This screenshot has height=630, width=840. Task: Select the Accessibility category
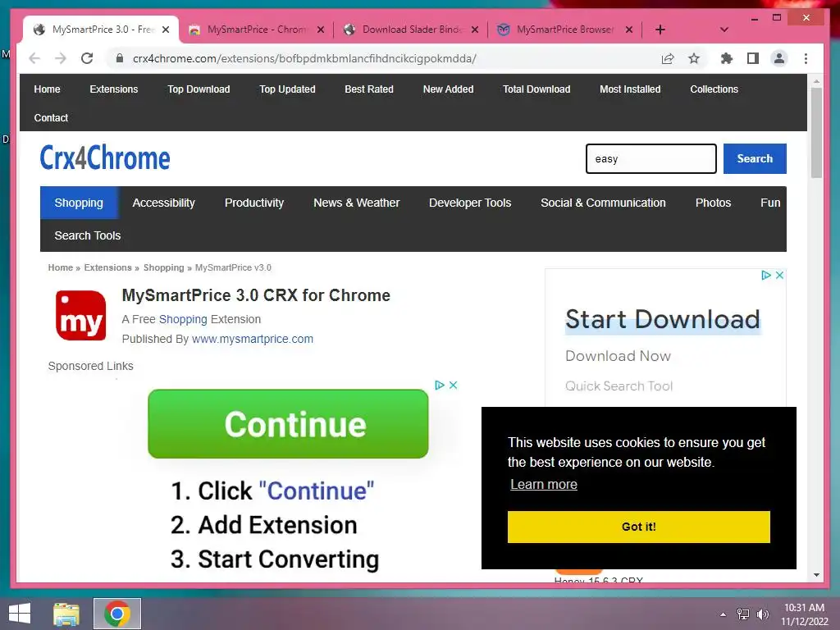(x=163, y=203)
